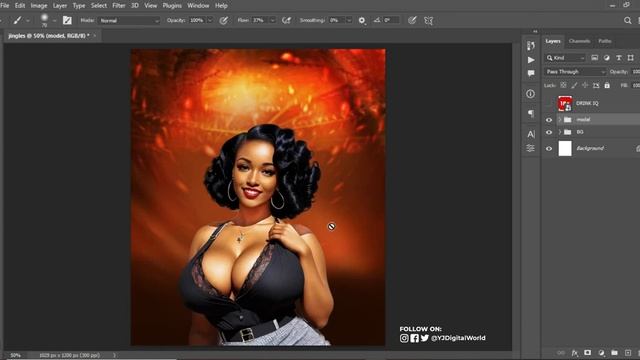Open the Smoothing dropdown arrow
640x360 pixels.
[x=349, y=20]
